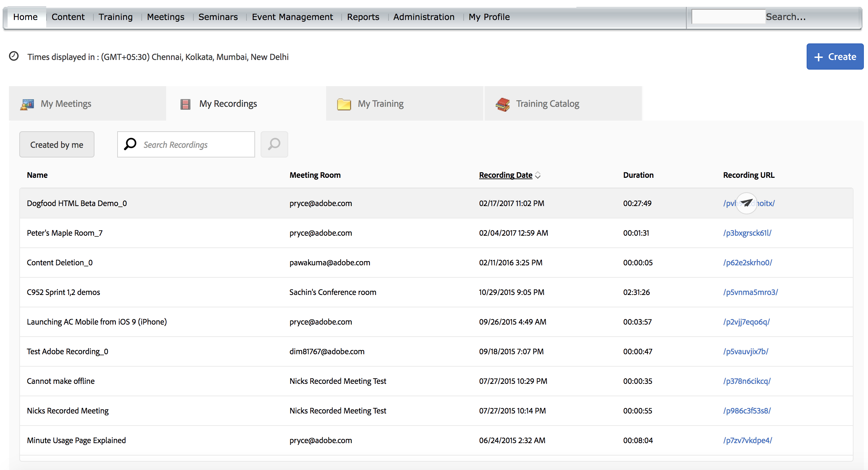The width and height of the screenshot is (868, 470).
Task: Click the clock/timezone indicator icon
Action: pyautogui.click(x=14, y=56)
